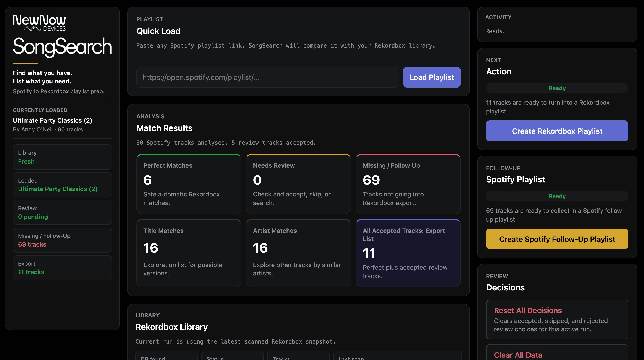The height and width of the screenshot is (360, 644).
Task: Select the Review 0 pending sidebar item
Action: click(x=62, y=212)
